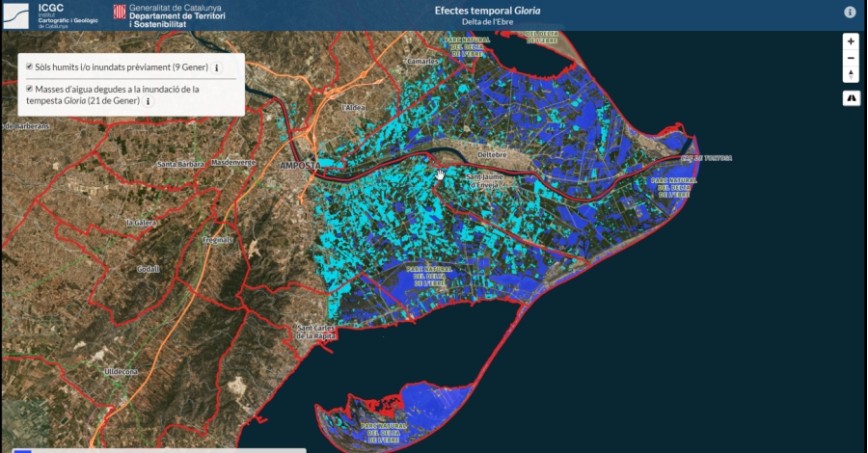Click the Deltebre label on the map
Image resolution: width=868 pixels, height=453 pixels.
pos(492,153)
